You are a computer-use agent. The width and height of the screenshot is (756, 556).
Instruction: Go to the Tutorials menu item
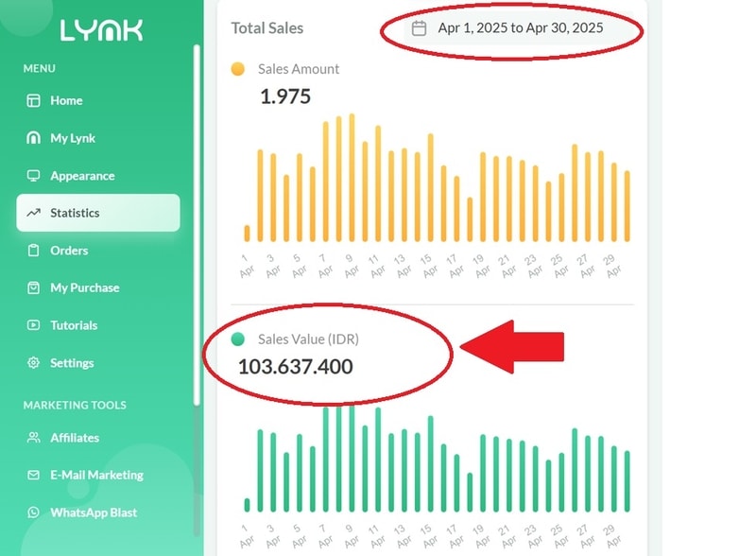tap(74, 325)
